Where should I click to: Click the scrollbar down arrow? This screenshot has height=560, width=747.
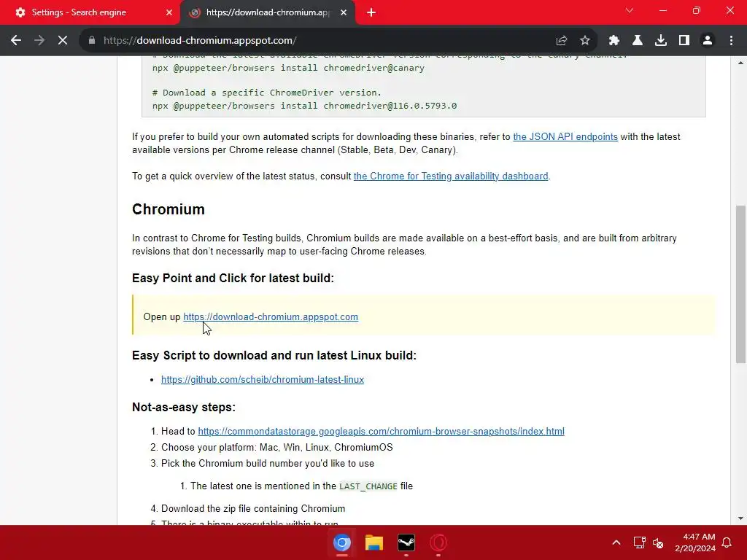tap(740, 518)
